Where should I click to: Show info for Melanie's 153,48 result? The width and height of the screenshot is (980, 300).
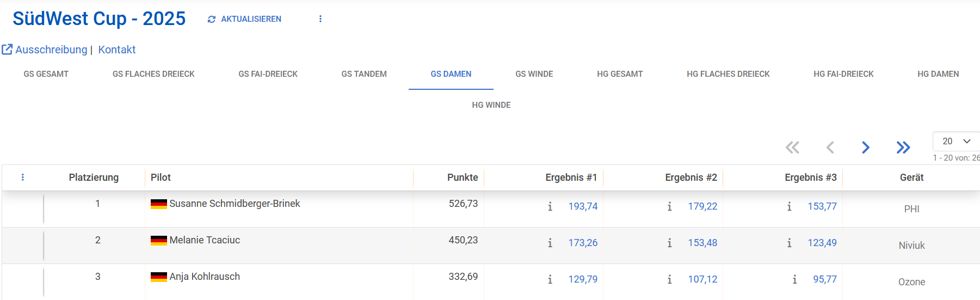670,243
